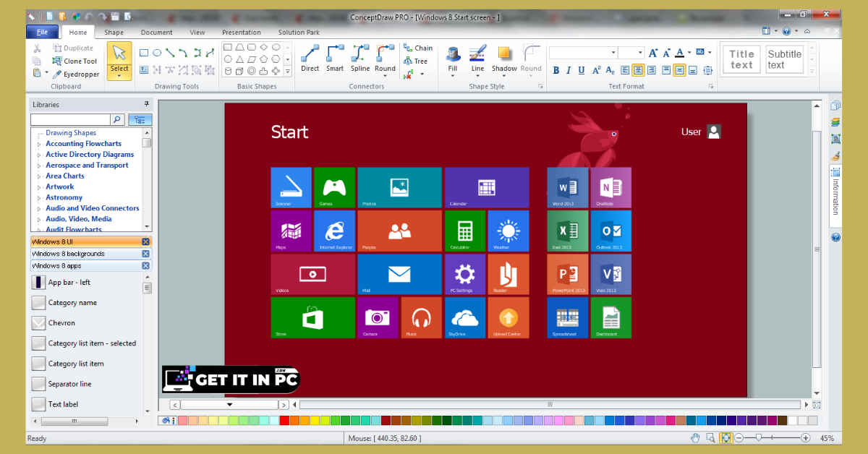
Task: Choose the Direct connector
Action: coord(310,59)
